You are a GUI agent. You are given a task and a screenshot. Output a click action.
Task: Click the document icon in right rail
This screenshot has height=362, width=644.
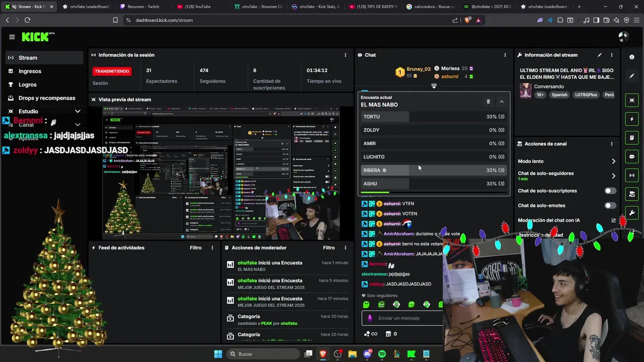pos(632,138)
